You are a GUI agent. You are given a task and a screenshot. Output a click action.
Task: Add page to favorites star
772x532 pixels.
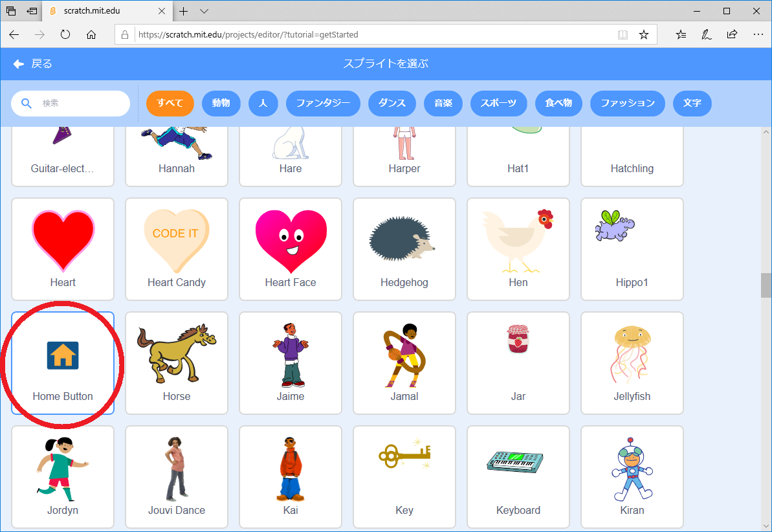click(643, 34)
